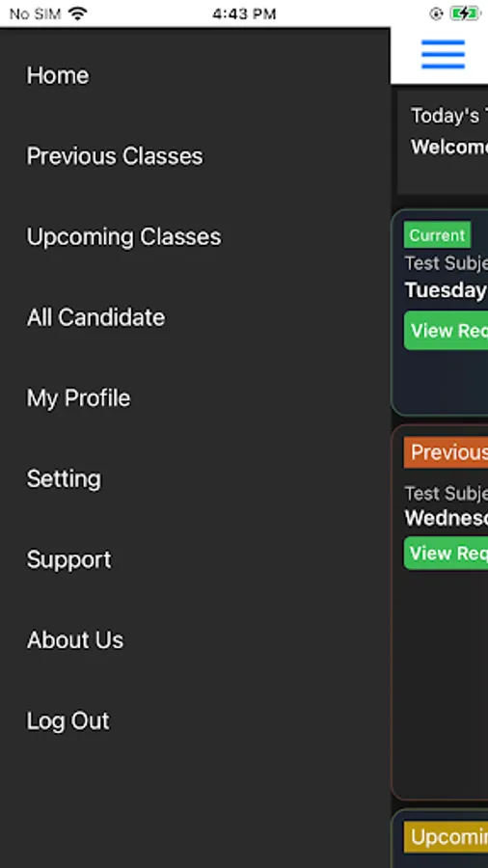Screen dimensions: 488x868
Task: Tap Support in the side menu
Action: coord(69,560)
